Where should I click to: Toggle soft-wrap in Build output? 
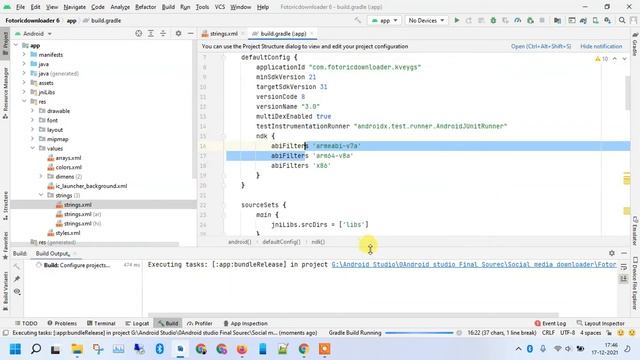click(x=624, y=267)
